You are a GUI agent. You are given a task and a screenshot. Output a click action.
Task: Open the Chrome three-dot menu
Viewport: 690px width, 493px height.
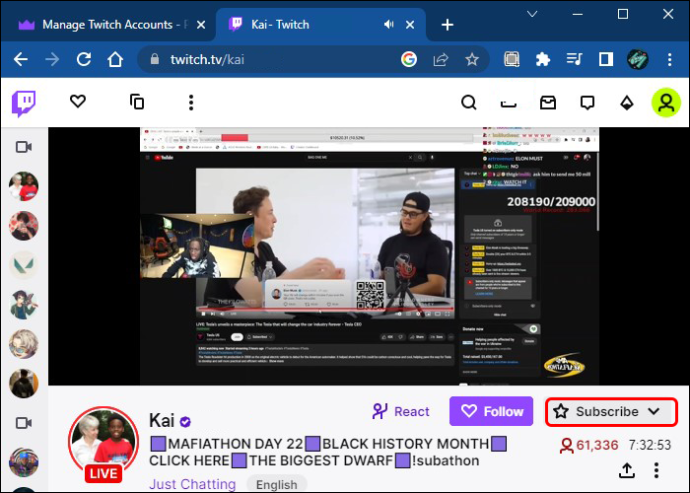click(669, 59)
